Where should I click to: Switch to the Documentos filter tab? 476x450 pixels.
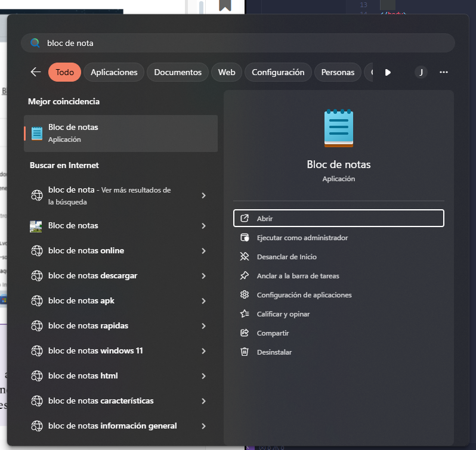click(x=178, y=72)
